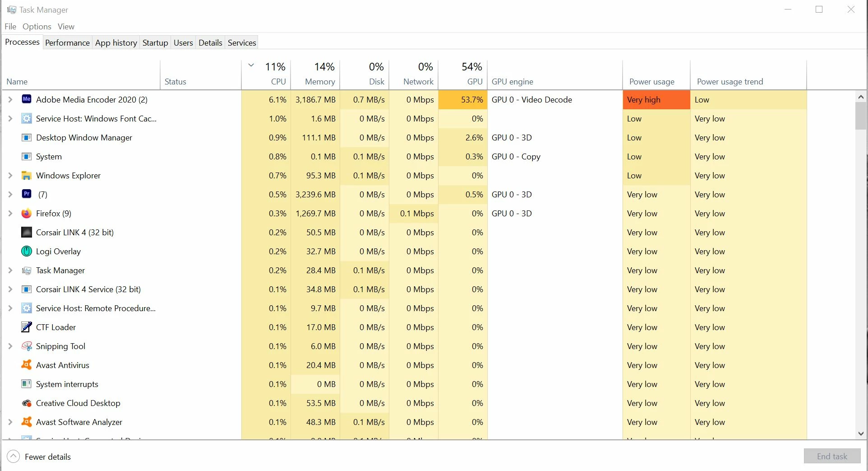Switch to the Performance tab
The height and width of the screenshot is (471, 868).
coord(67,42)
